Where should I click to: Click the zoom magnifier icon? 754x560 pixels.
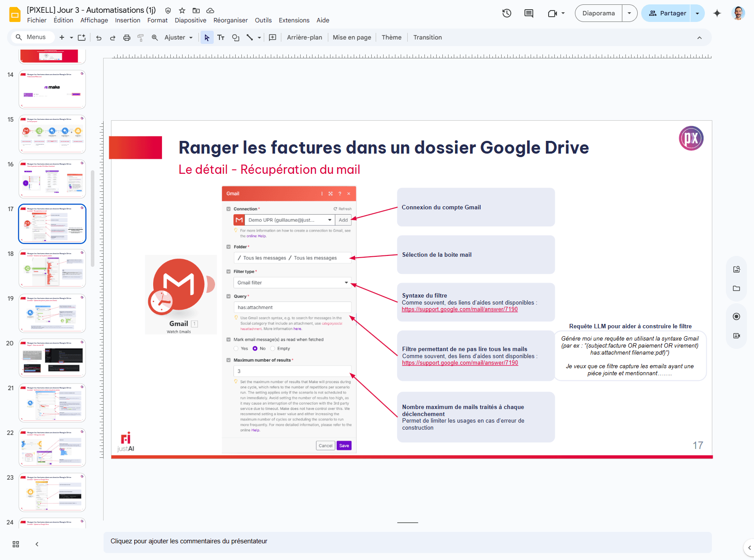pyautogui.click(x=155, y=38)
